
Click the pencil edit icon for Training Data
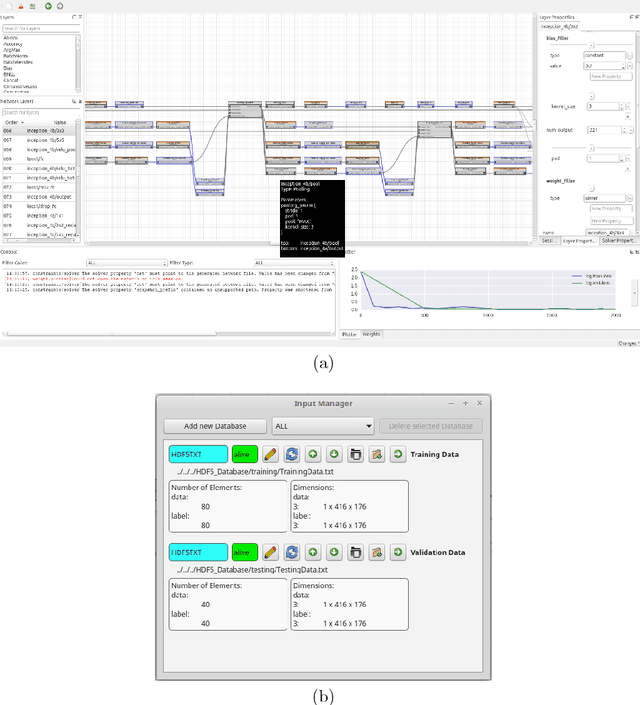[270, 454]
